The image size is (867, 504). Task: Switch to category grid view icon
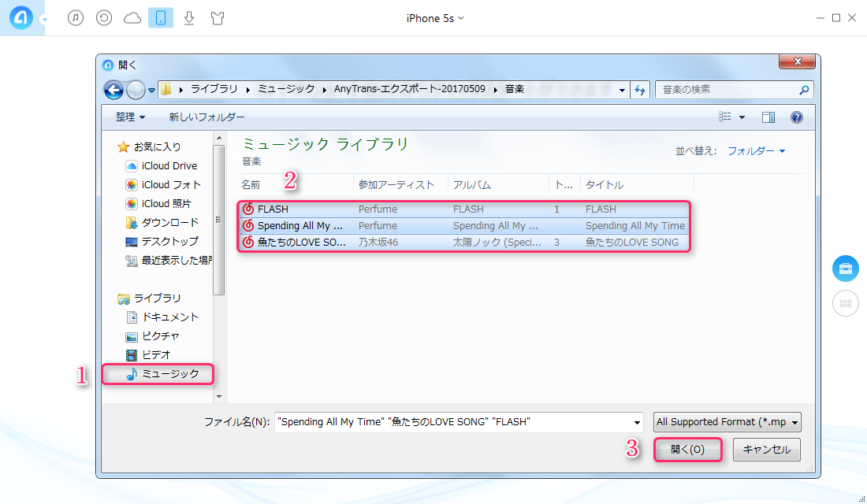(x=846, y=303)
